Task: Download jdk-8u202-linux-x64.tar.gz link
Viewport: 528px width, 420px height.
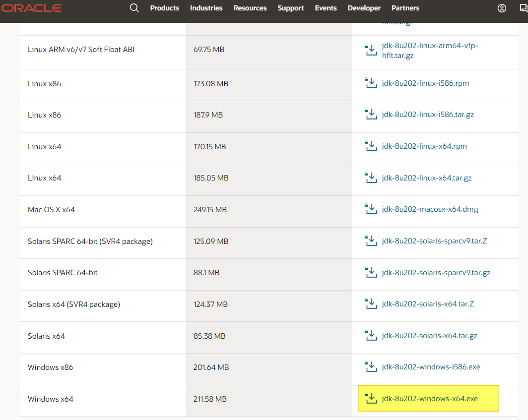Action: pos(427,178)
